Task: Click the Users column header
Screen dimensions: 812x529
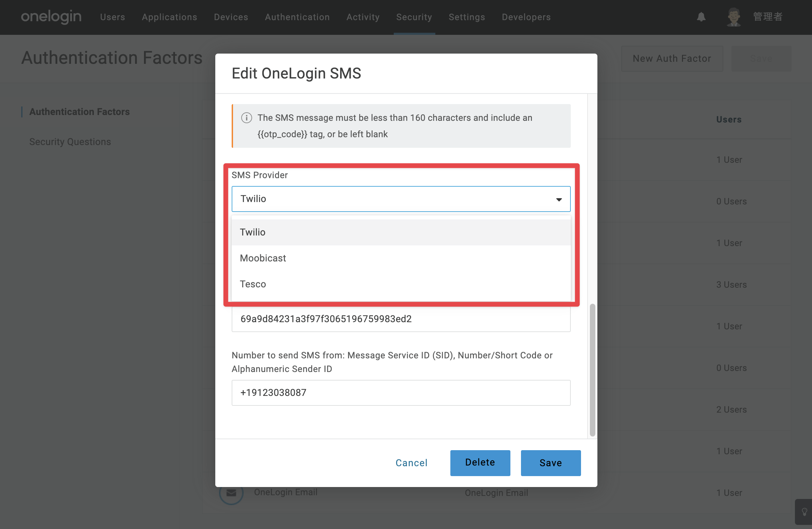Action: point(729,119)
